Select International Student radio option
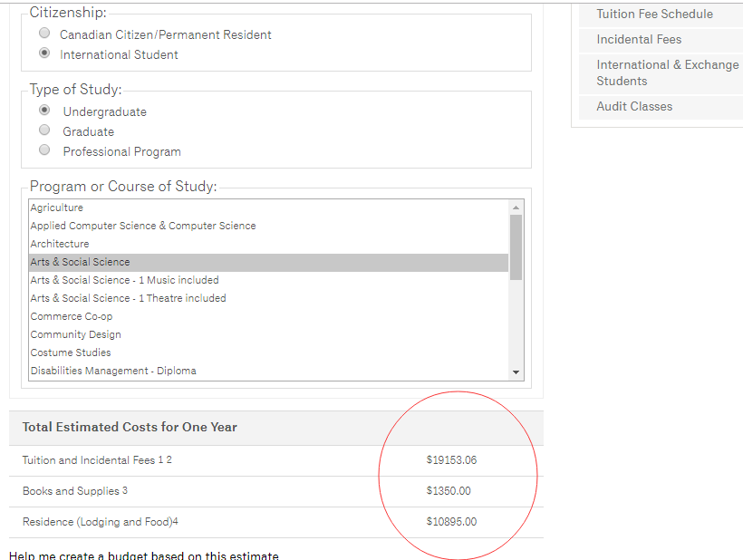Screen dimensions: 743x560 click(x=44, y=53)
